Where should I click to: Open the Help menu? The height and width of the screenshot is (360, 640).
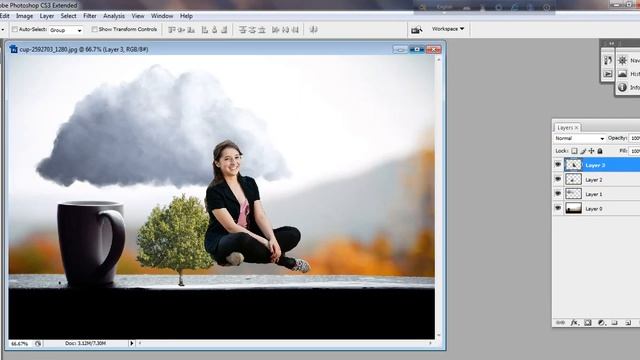pyautogui.click(x=186, y=16)
